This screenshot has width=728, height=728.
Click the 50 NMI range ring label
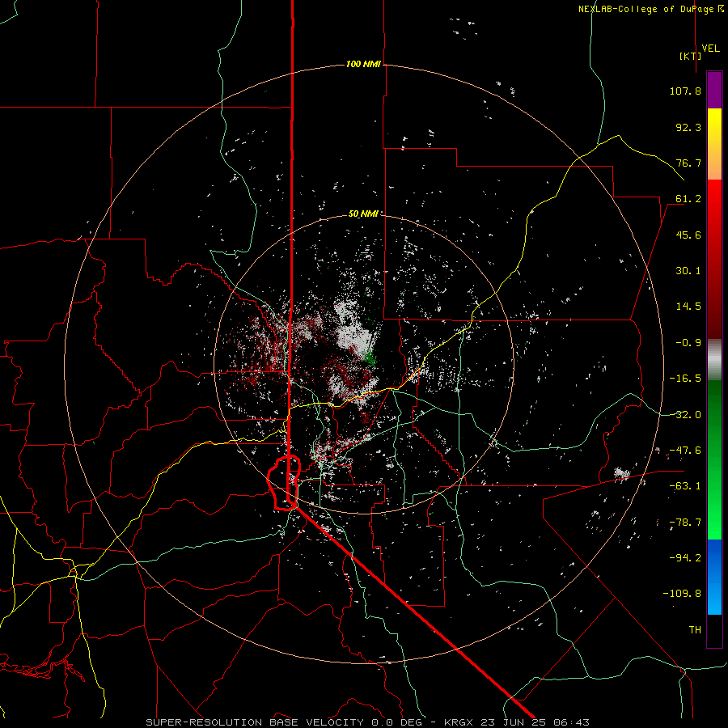[363, 214]
